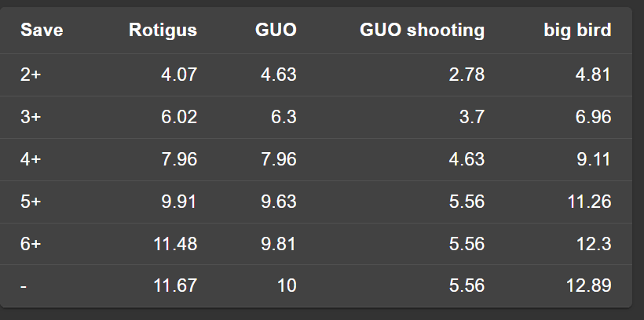This screenshot has width=644, height=320.
Task: Select GUO shooting value 3.7
Action: pos(473,117)
